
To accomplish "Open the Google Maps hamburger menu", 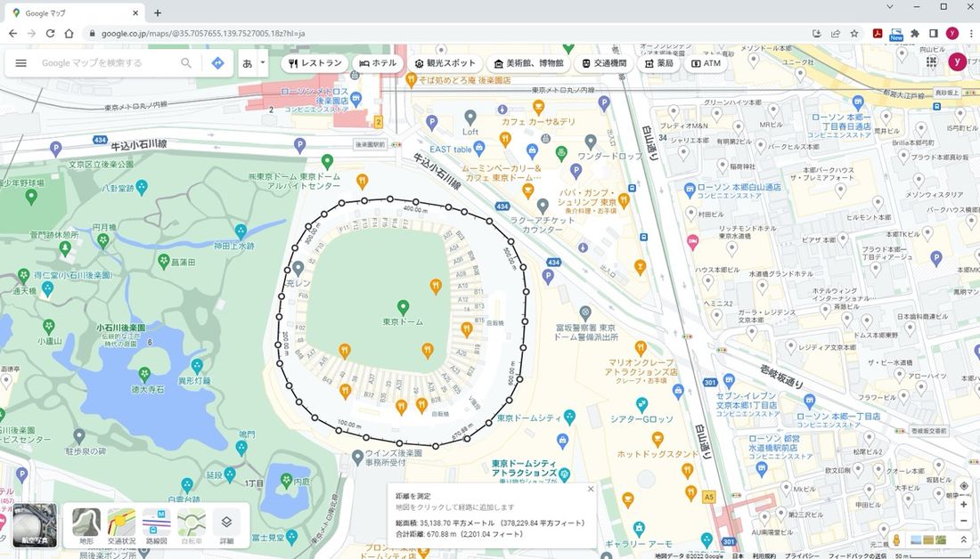I will click(21, 63).
